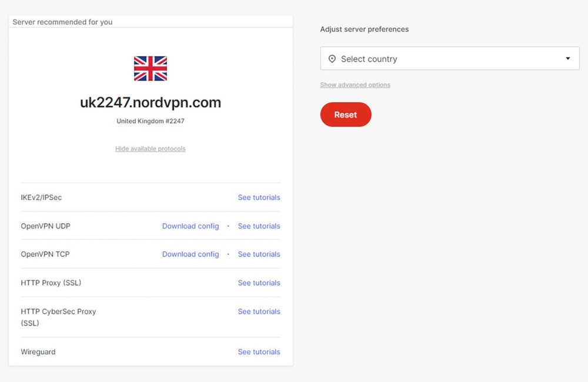Viewport: 588px width, 382px height.
Task: View tutorials for HTTP Proxy (SSL)
Action: [259, 283]
